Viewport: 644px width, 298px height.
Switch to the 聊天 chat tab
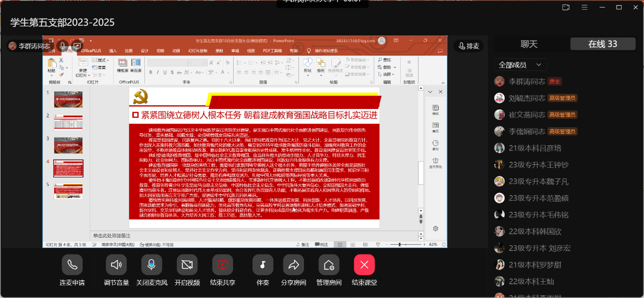529,44
